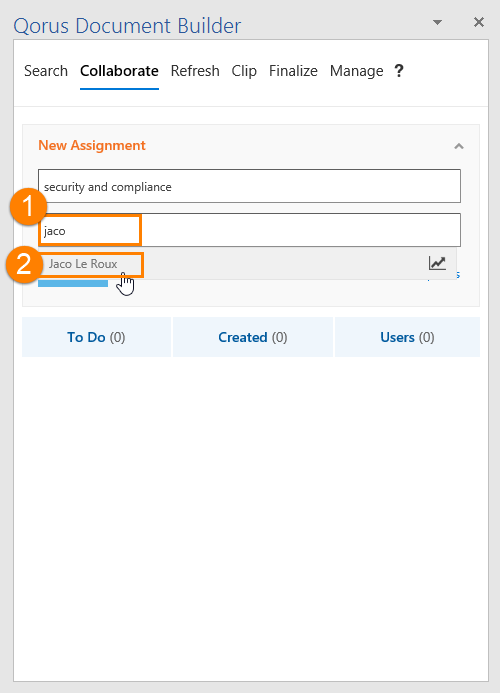500x693 pixels.
Task: Click the partially hidden blue button
Action: [x=73, y=283]
